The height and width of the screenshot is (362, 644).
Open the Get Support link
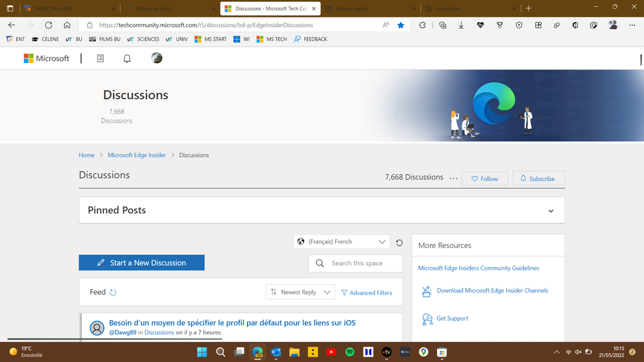(452, 318)
